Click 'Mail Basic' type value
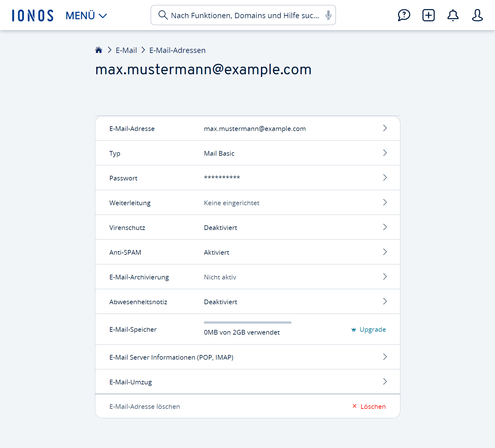Screen dimensions: 495x448 [x=219, y=153]
